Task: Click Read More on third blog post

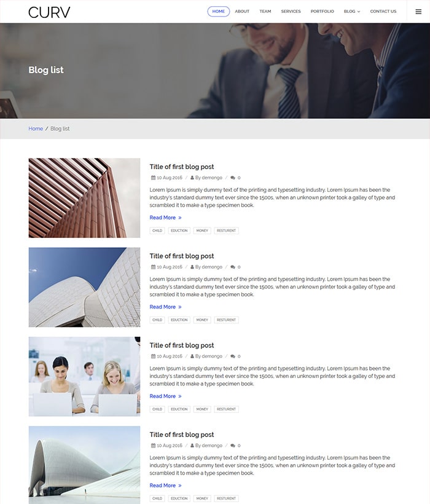Action: [x=165, y=396]
